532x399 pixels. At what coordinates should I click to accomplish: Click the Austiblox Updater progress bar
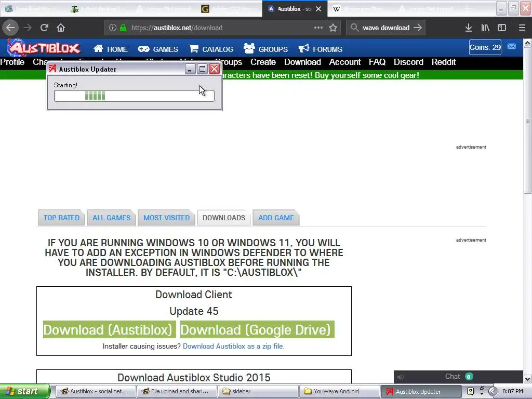(x=134, y=96)
